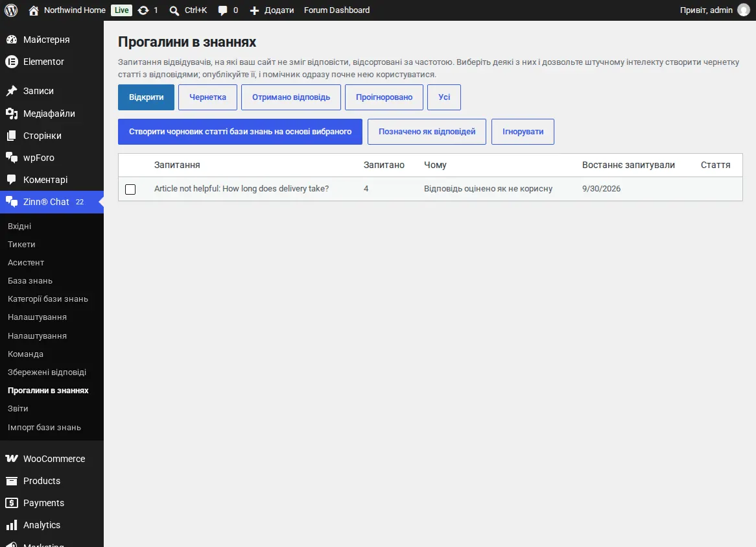The width and height of the screenshot is (756, 547).
Task: Open the comments bubble icon in the top bar
Action: click(x=223, y=10)
